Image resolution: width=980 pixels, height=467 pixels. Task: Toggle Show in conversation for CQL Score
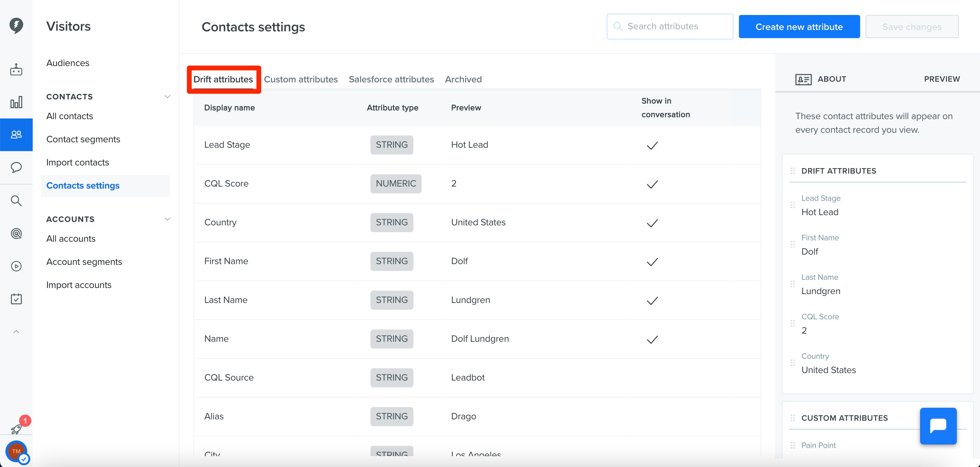(x=652, y=184)
